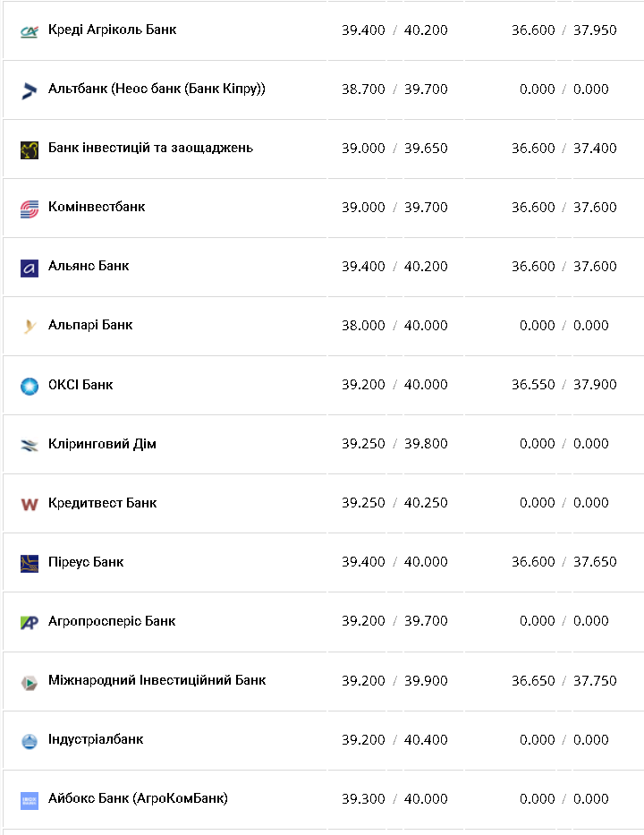
Task: Open the Банк інвестицій та заощаджень link
Action: (150, 148)
